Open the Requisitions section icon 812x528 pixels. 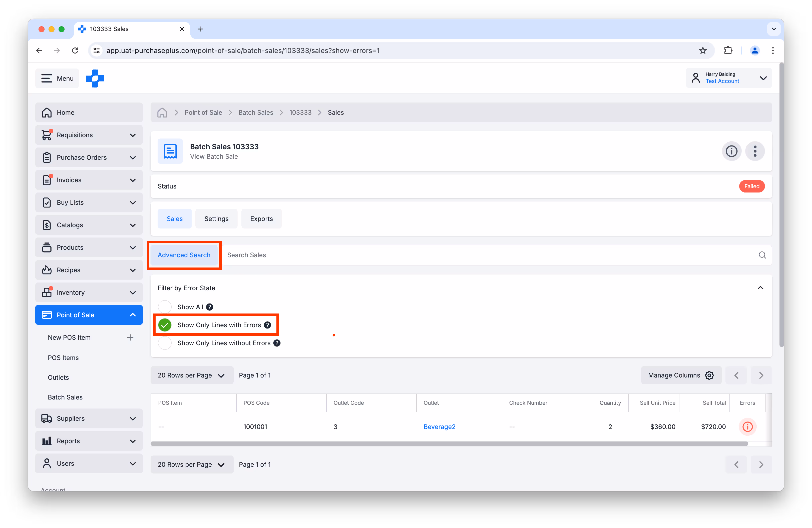pos(47,135)
